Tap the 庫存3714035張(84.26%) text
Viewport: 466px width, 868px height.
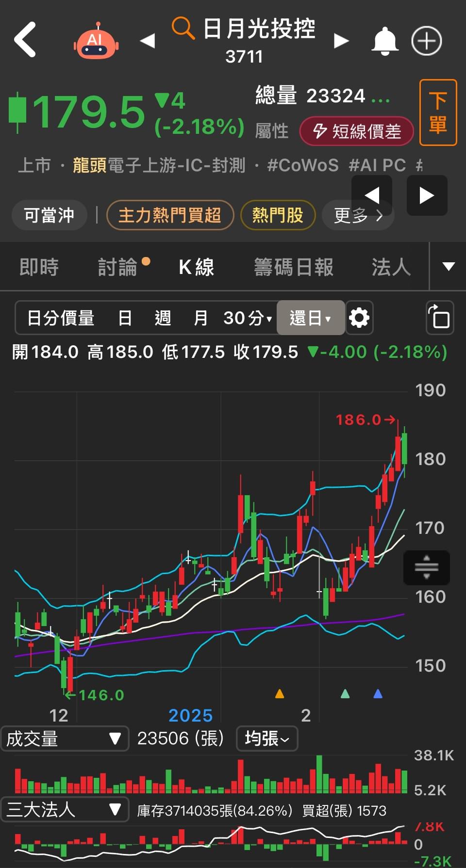215,811
